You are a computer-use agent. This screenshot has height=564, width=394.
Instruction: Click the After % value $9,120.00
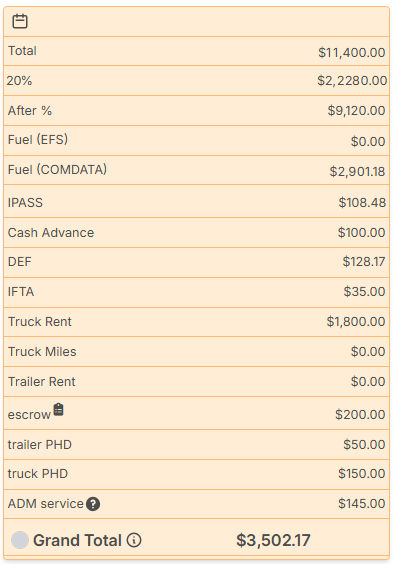(356, 110)
